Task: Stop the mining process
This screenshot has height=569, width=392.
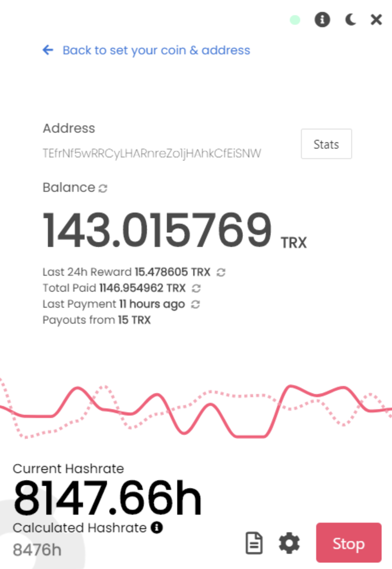Action: tap(348, 543)
